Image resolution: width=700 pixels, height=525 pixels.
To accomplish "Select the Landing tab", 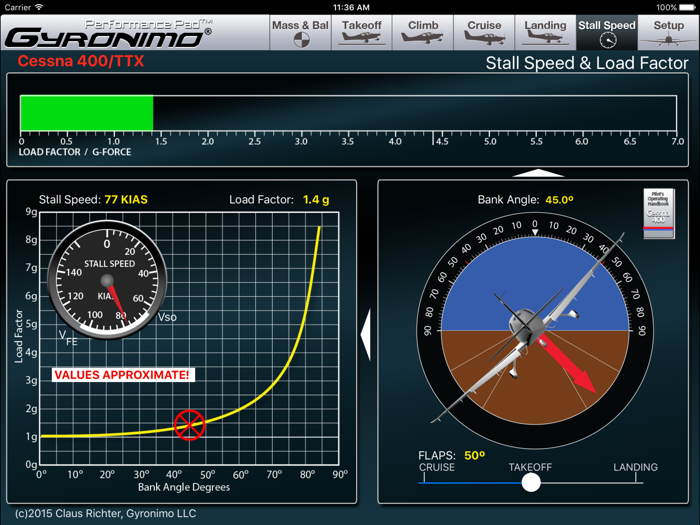I will [545, 33].
